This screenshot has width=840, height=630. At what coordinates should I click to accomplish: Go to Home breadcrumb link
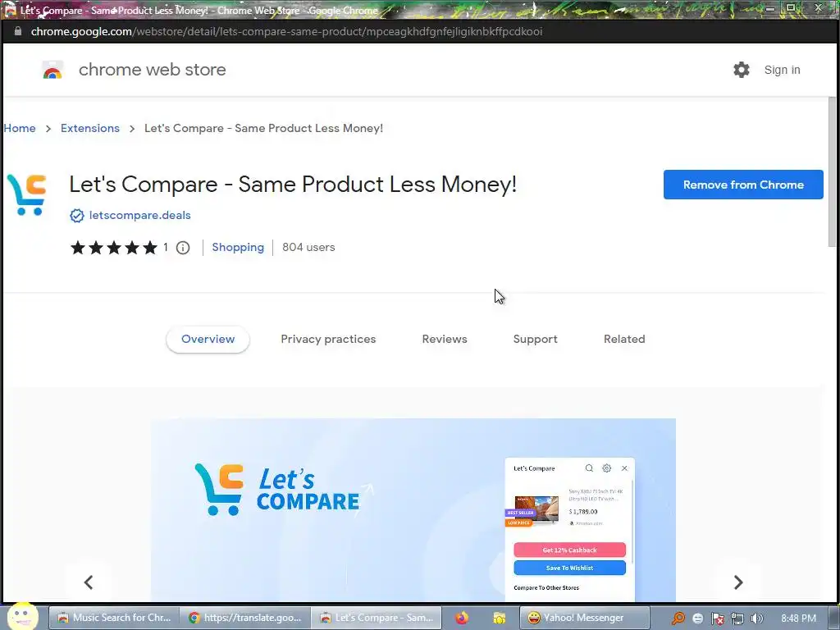pyautogui.click(x=20, y=128)
